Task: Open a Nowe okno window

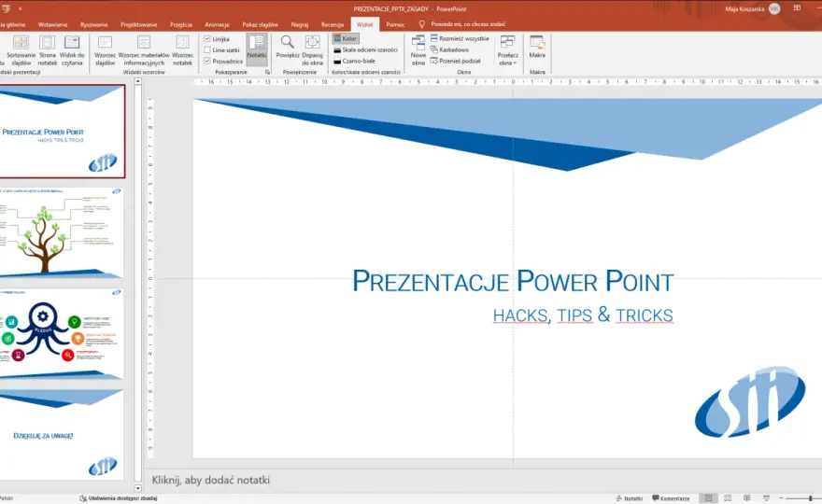Action: coord(418,50)
